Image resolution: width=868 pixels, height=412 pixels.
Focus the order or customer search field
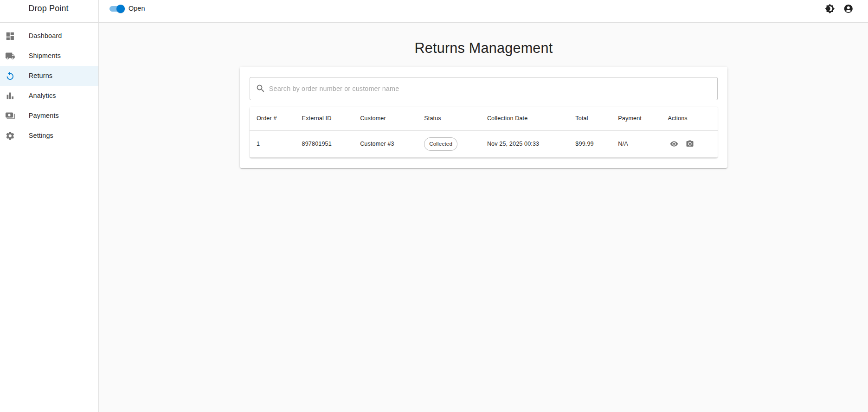(x=487, y=89)
